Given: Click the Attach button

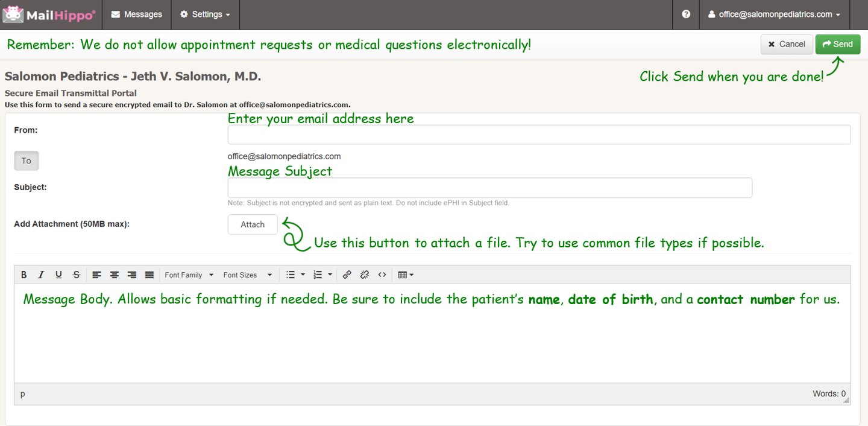Looking at the screenshot, I should coord(253,224).
